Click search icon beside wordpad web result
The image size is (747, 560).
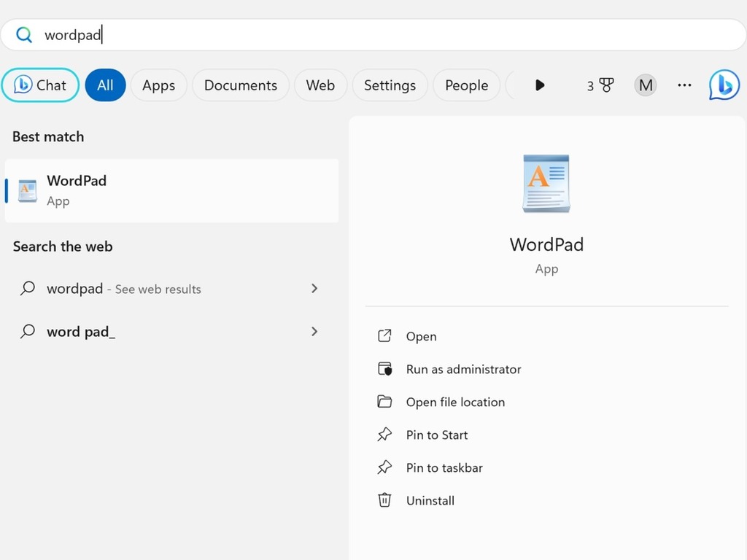28,288
